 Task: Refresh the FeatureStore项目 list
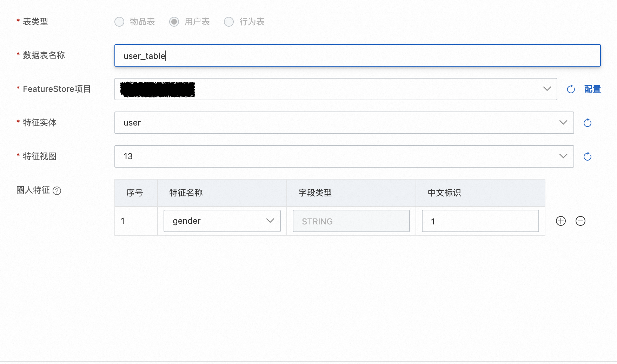[x=571, y=89]
